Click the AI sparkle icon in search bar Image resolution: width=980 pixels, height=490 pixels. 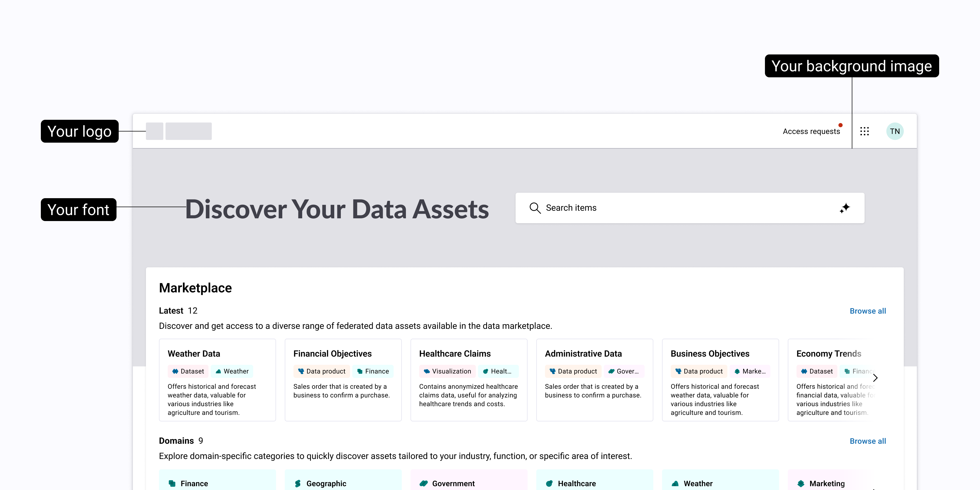pyautogui.click(x=844, y=208)
